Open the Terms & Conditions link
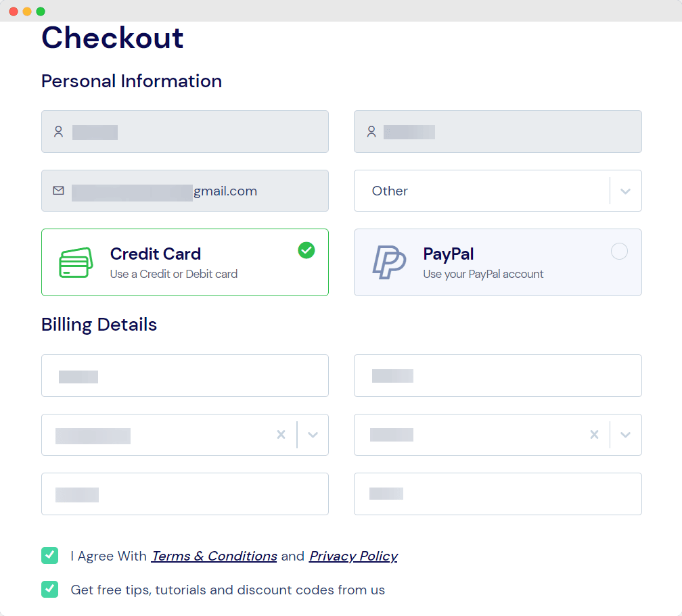The height and width of the screenshot is (616, 682). tap(214, 555)
